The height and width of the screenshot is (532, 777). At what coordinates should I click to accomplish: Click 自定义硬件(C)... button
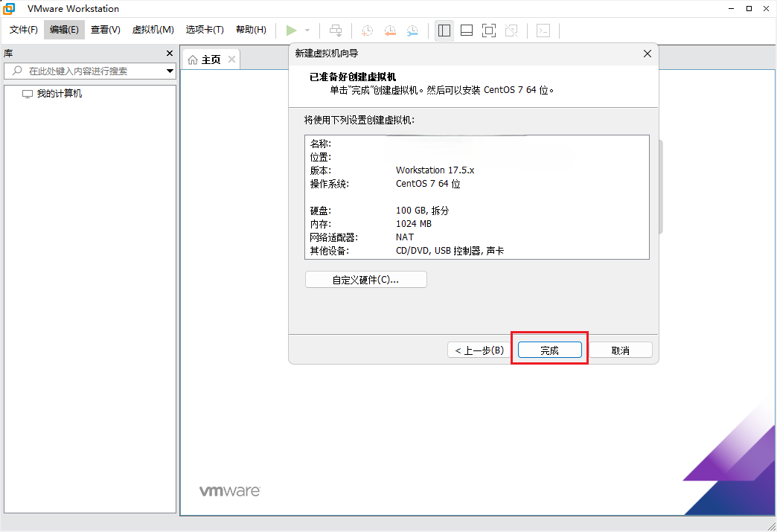tap(365, 280)
